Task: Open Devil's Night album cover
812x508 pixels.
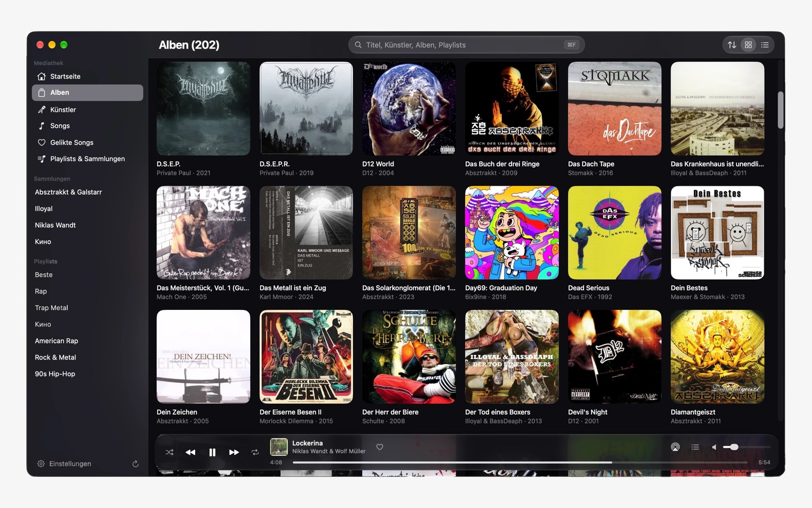Action: pyautogui.click(x=615, y=357)
